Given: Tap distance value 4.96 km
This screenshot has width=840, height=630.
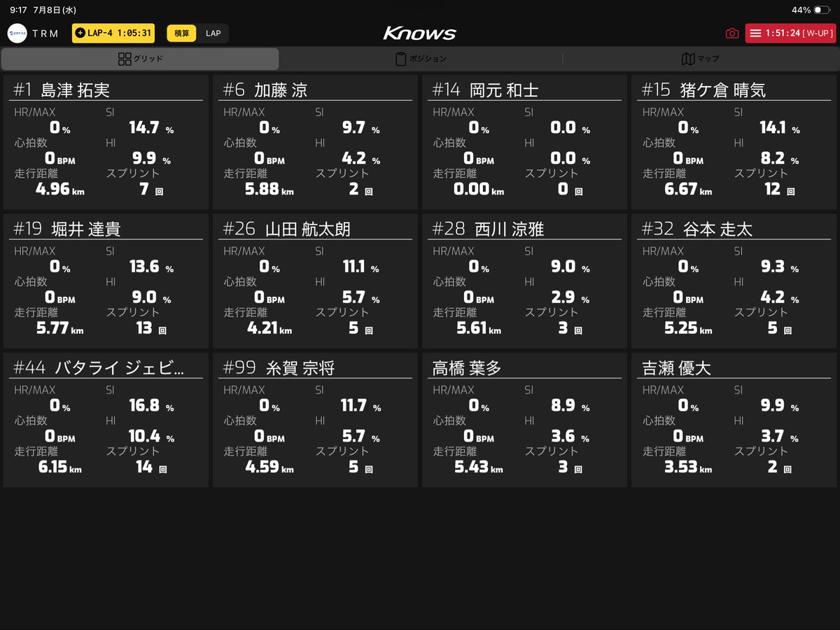Looking at the screenshot, I should [59, 189].
